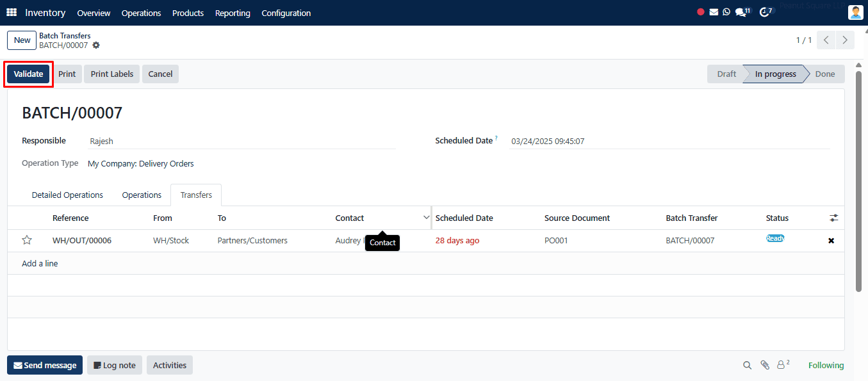868x381 pixels.
Task: Click the Inventory app title
Action: [45, 13]
